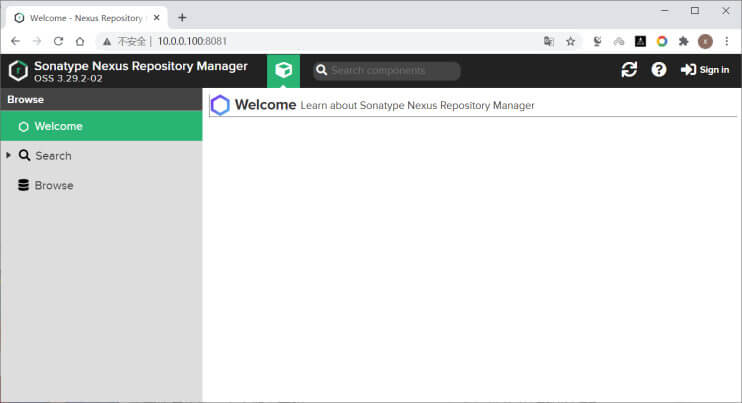Click the Welcome page hexagon icon
This screenshot has width=742, height=403.
[x=220, y=105]
